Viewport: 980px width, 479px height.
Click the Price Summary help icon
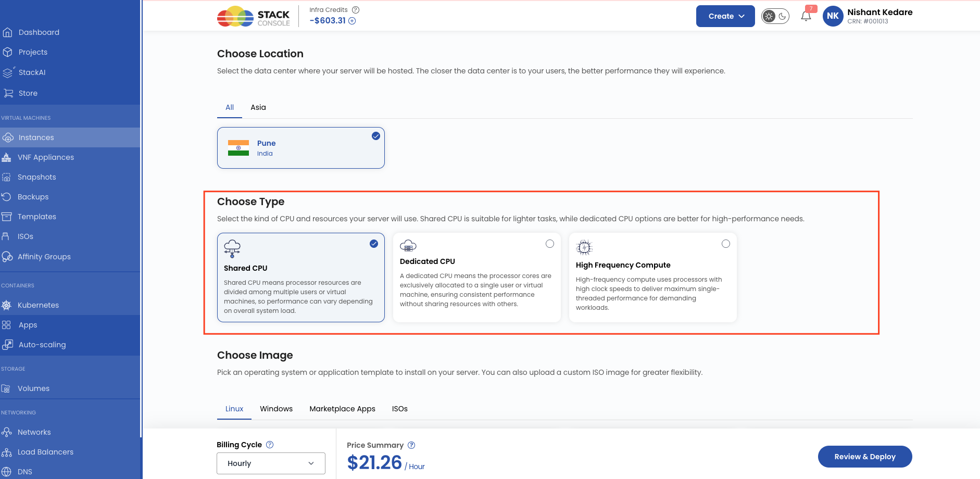click(411, 445)
